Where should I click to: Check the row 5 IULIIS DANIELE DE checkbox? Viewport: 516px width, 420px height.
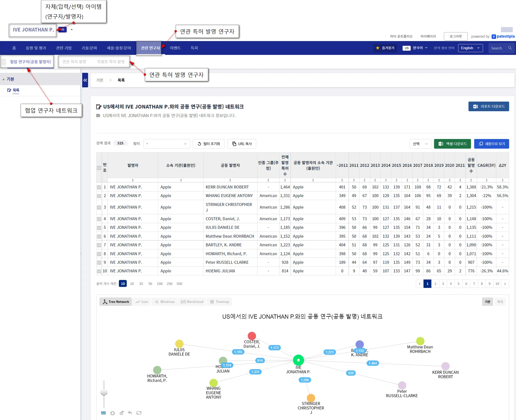99,228
